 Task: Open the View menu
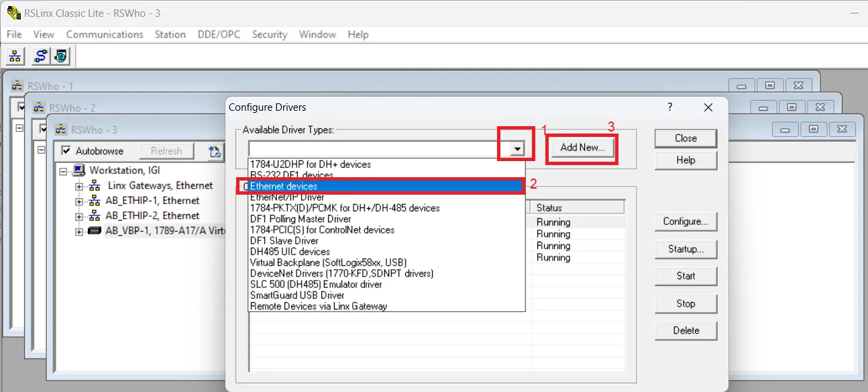tap(44, 34)
